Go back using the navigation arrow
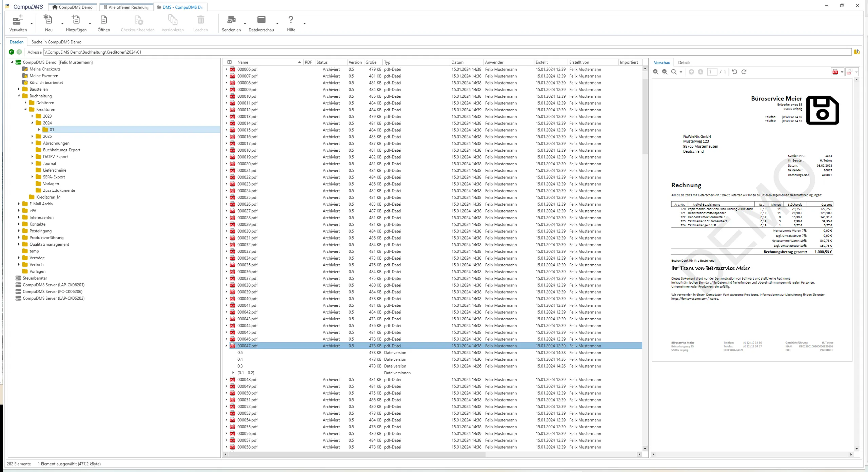 [x=11, y=52]
